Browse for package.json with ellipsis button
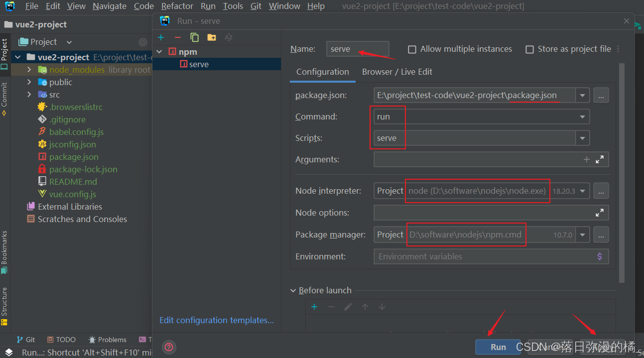 pos(601,95)
